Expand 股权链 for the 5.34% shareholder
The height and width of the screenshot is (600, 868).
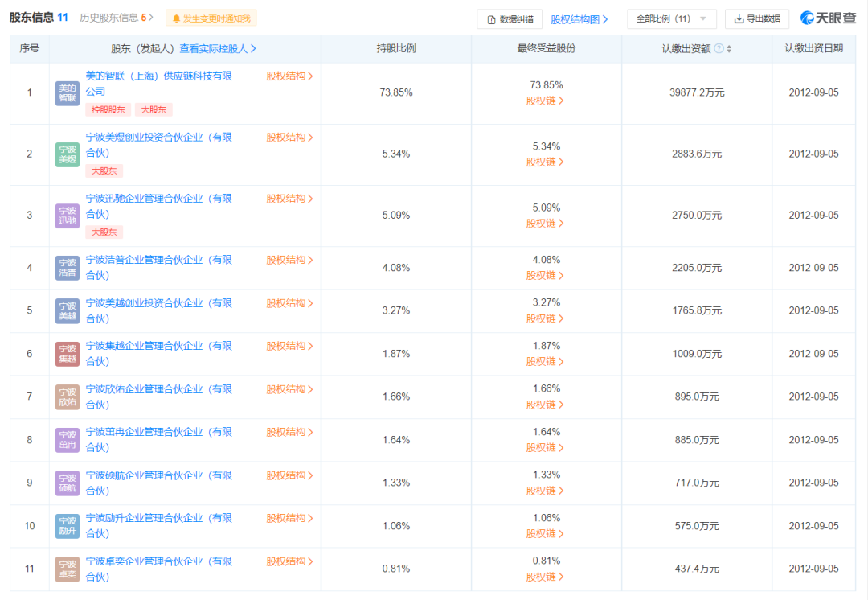tap(545, 162)
